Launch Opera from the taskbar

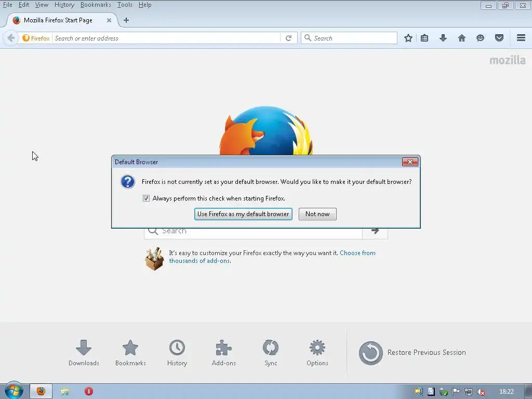[x=88, y=391]
